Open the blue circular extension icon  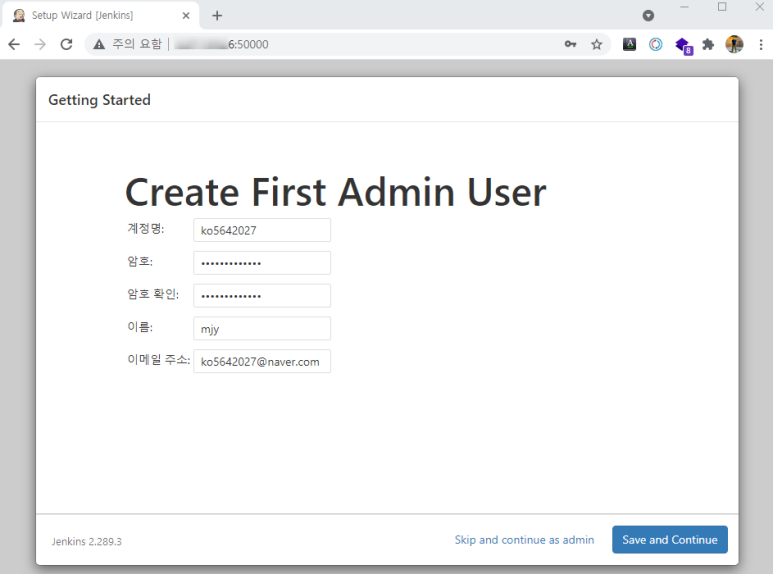coord(655,44)
